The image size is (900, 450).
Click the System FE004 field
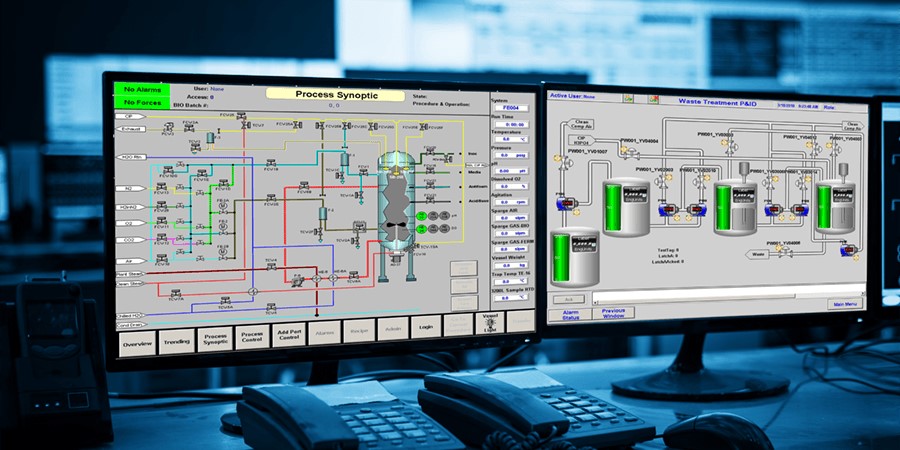click(x=511, y=108)
